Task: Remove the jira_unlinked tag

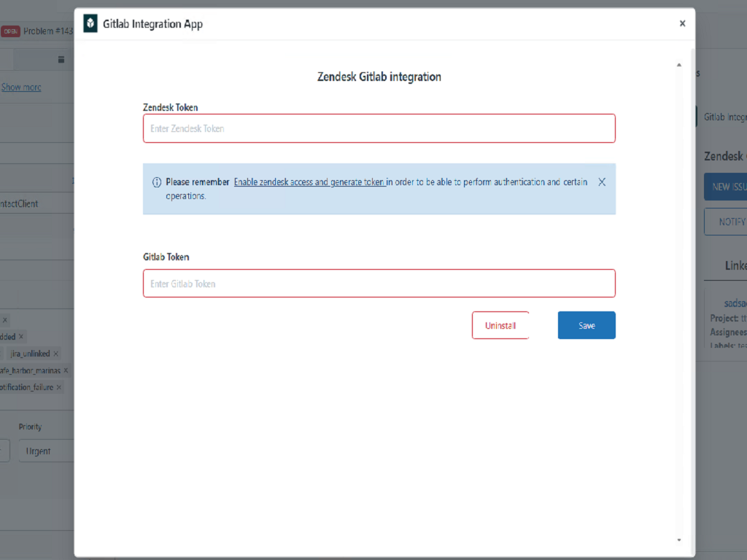Action: (57, 353)
